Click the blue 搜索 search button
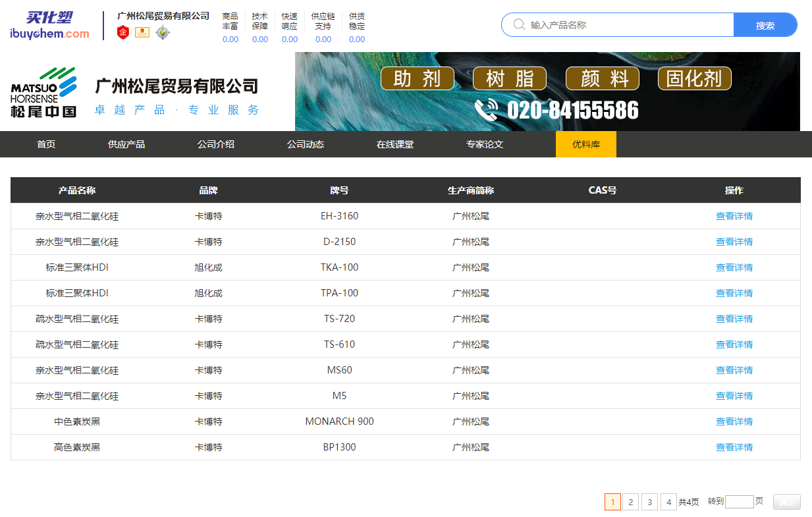This screenshot has width=812, height=517. coord(765,25)
